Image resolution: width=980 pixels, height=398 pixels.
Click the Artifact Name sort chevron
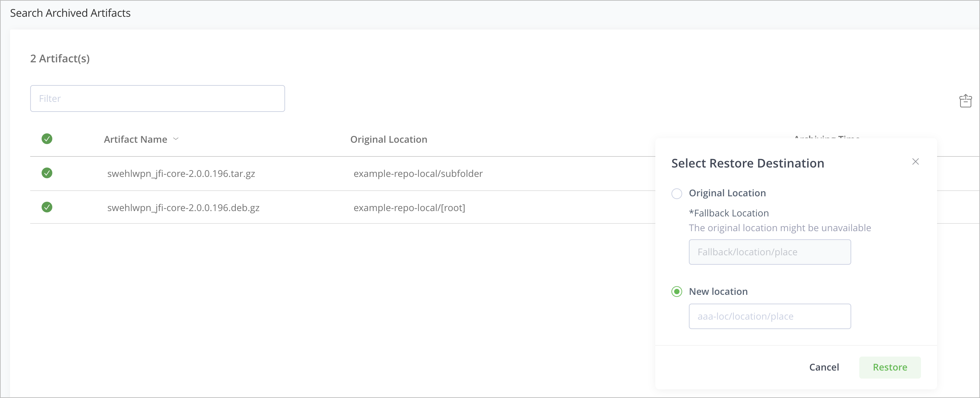(x=176, y=139)
